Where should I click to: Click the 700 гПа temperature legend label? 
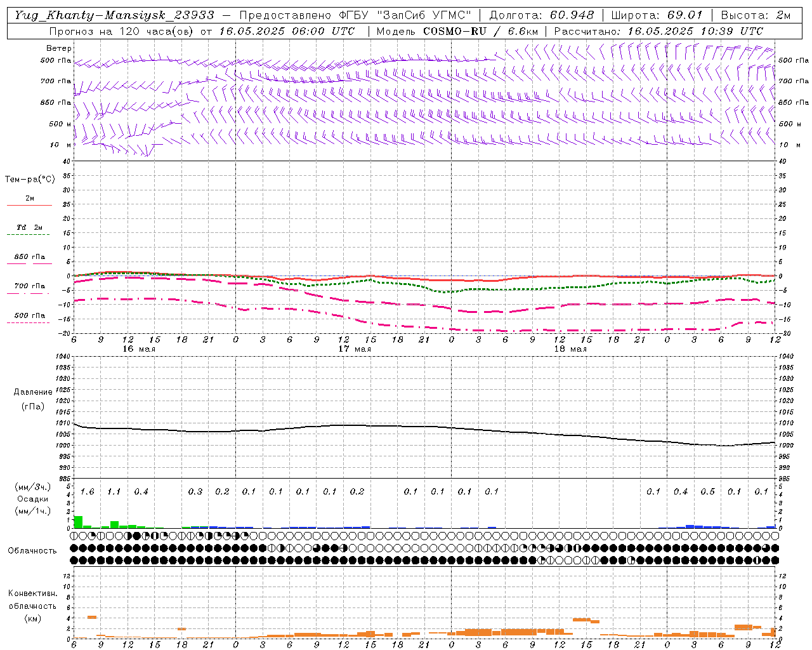coord(30,286)
